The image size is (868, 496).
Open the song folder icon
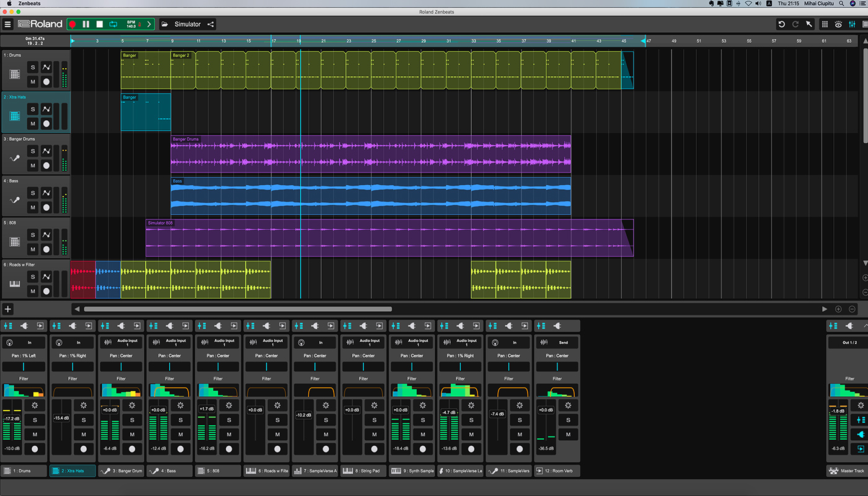pos(165,24)
